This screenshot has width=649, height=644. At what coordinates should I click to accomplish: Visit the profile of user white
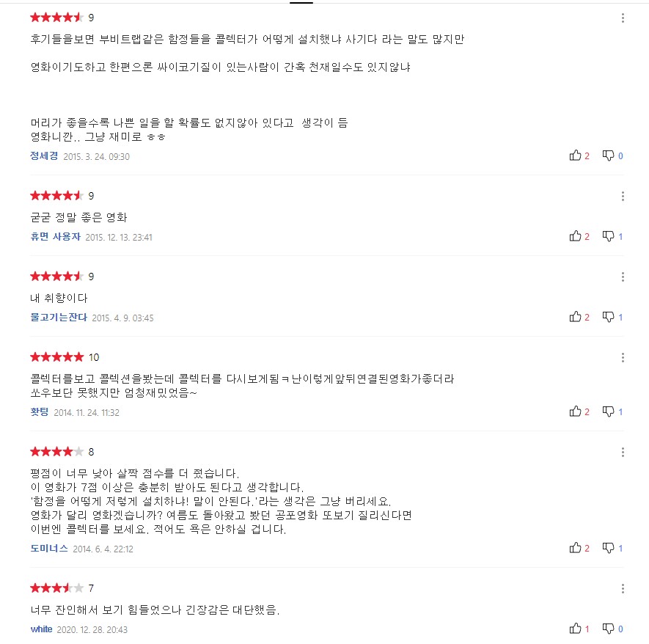coord(41,629)
